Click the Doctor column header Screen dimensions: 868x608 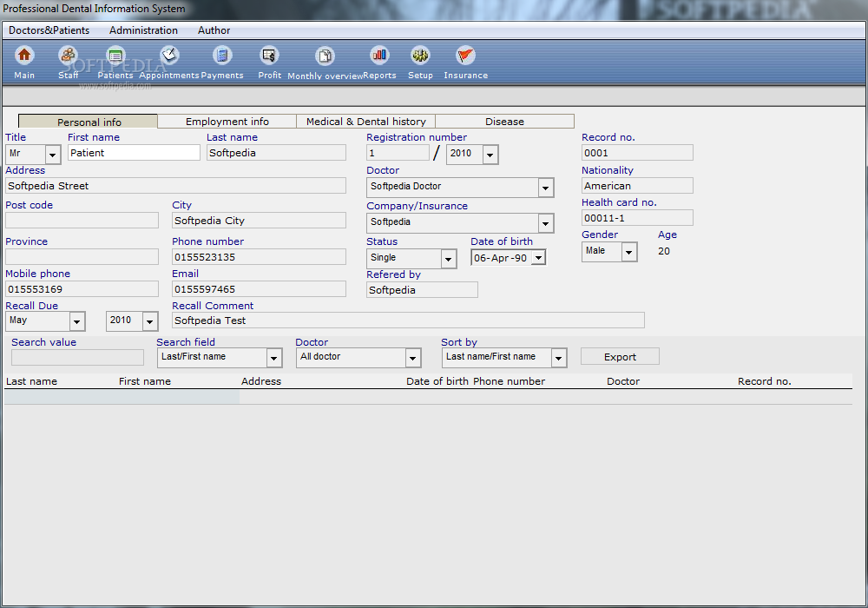point(622,381)
